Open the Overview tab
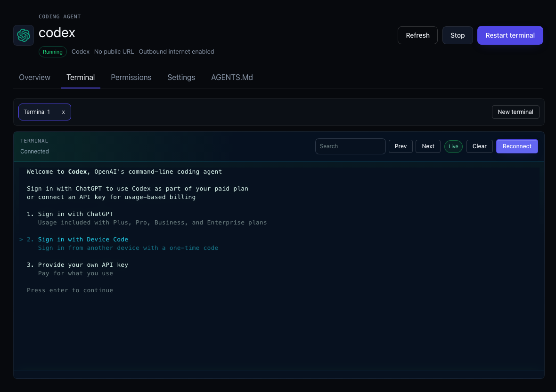This screenshot has height=392, width=556. (35, 77)
